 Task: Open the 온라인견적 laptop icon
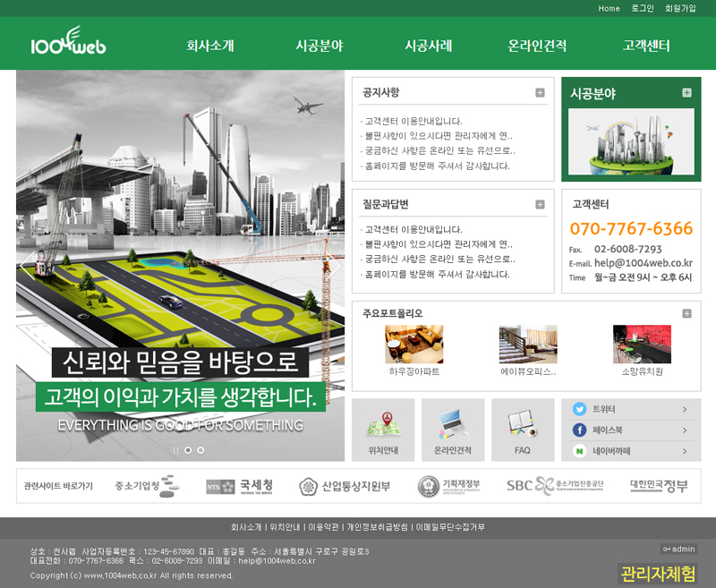tap(452, 423)
